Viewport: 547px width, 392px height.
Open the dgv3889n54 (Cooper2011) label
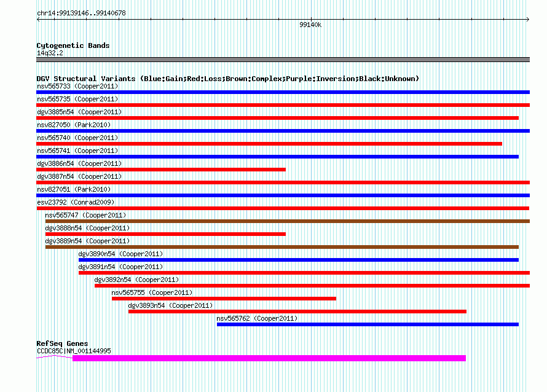tap(87, 241)
